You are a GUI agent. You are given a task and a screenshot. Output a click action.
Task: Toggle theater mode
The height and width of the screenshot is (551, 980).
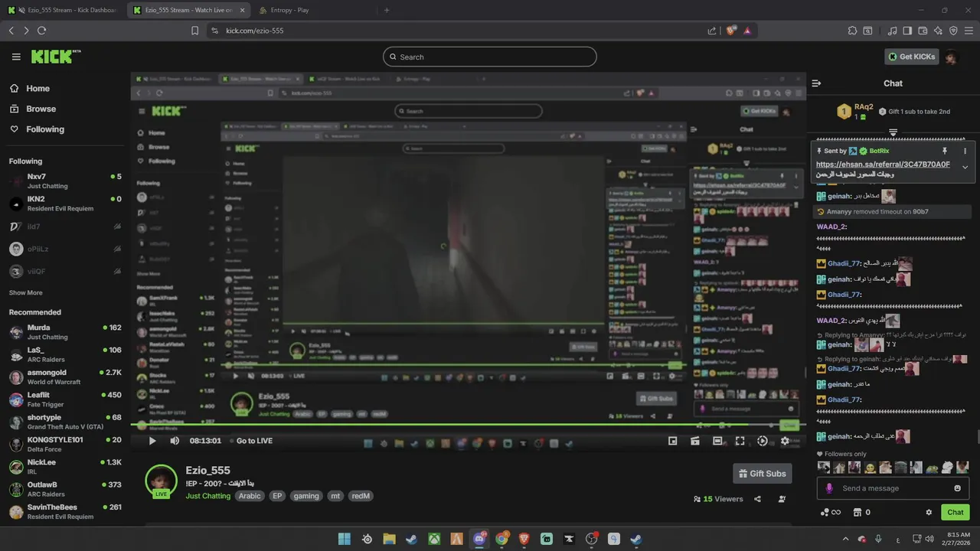click(x=717, y=441)
